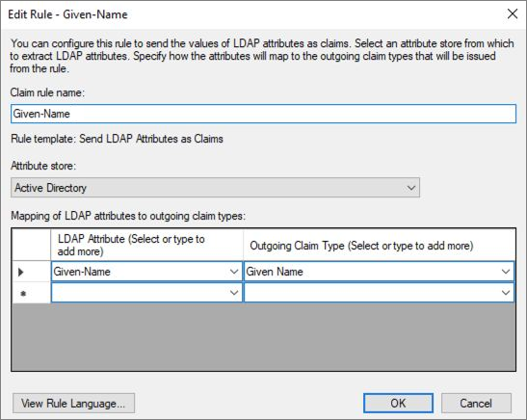Image resolution: width=527 pixels, height=420 pixels.
Task: Expand empty outgoing claim type dropdown
Action: coord(506,293)
